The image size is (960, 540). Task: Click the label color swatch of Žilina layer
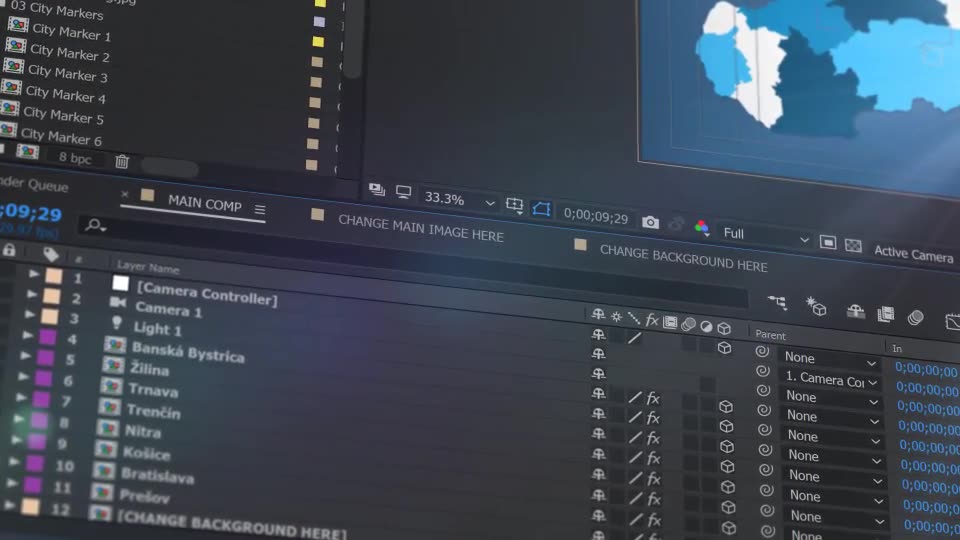(x=44, y=358)
